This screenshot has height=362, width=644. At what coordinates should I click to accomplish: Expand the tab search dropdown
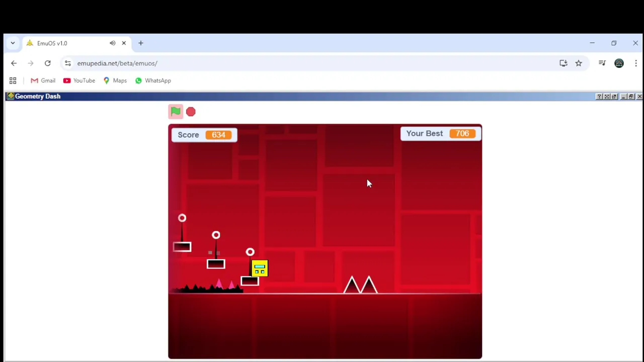tap(13, 43)
